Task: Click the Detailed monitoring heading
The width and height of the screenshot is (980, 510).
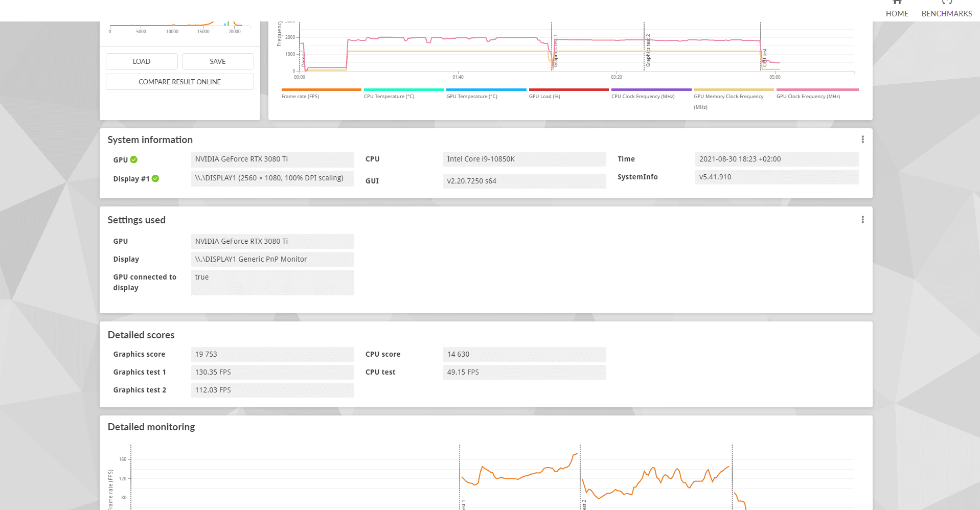Action: (151, 427)
